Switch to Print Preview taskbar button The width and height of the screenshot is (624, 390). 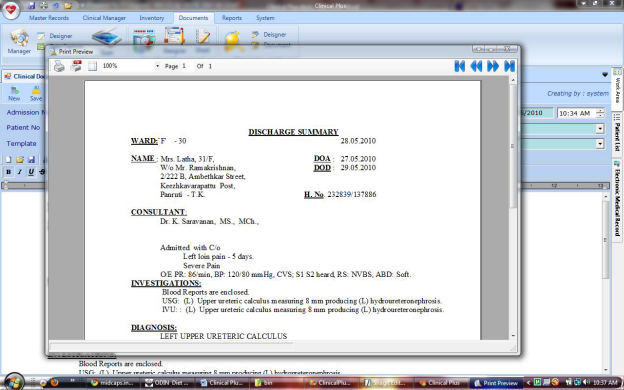pyautogui.click(x=496, y=383)
